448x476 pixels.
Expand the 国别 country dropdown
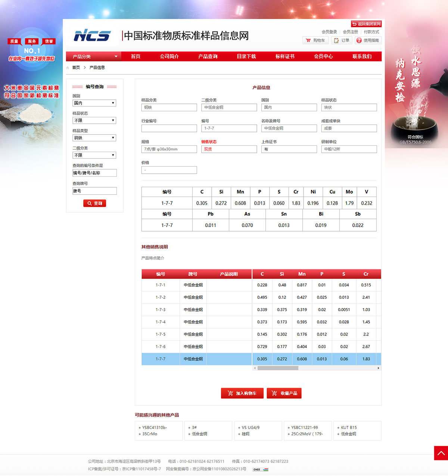pyautogui.click(x=94, y=103)
